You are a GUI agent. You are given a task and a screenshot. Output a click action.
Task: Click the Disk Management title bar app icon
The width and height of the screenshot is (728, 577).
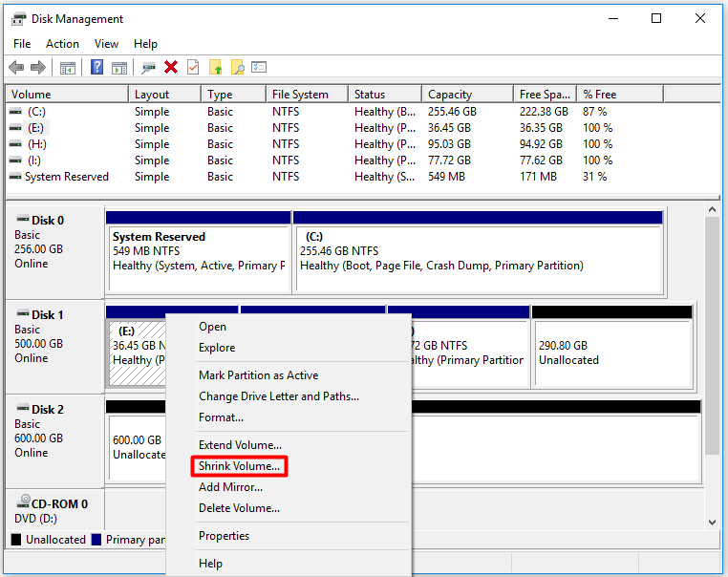coord(18,19)
